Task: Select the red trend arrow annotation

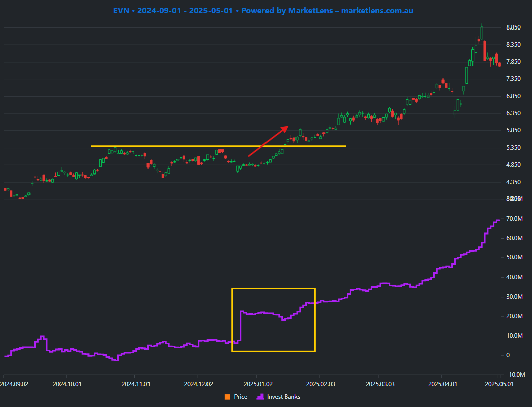Action: tap(267, 140)
